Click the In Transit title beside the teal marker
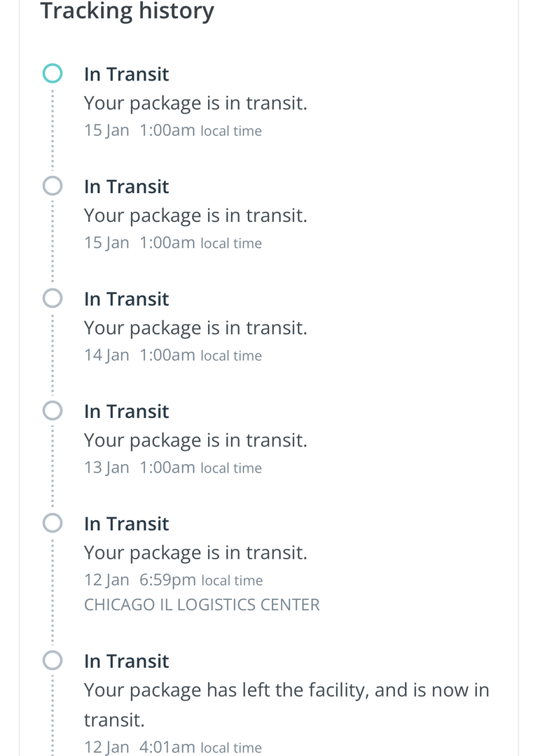The height and width of the screenshot is (756, 538). 126,74
